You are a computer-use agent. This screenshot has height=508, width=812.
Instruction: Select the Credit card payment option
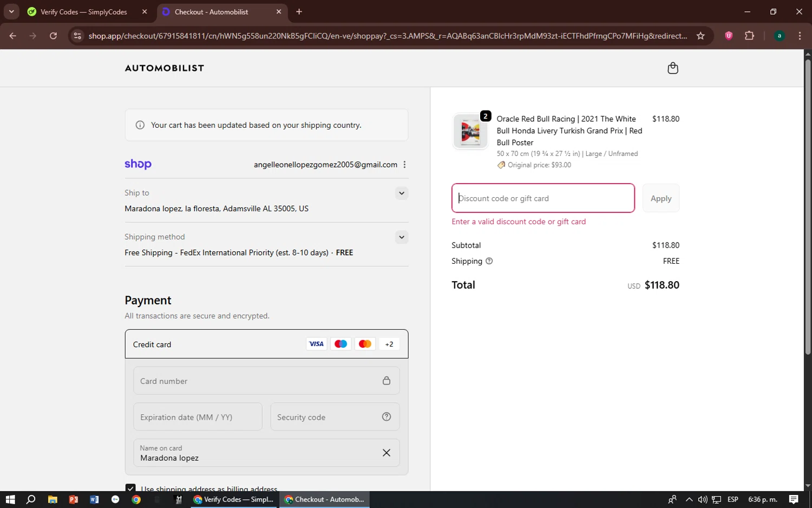266,344
